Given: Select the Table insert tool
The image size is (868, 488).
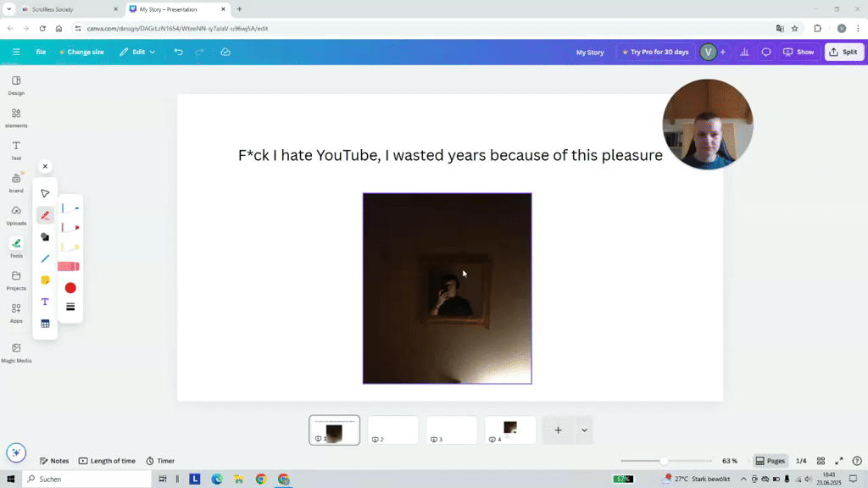Looking at the screenshot, I should click(45, 323).
